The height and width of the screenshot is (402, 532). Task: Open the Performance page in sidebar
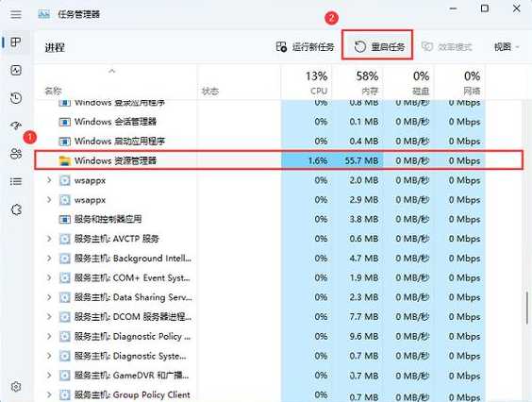pyautogui.click(x=16, y=70)
